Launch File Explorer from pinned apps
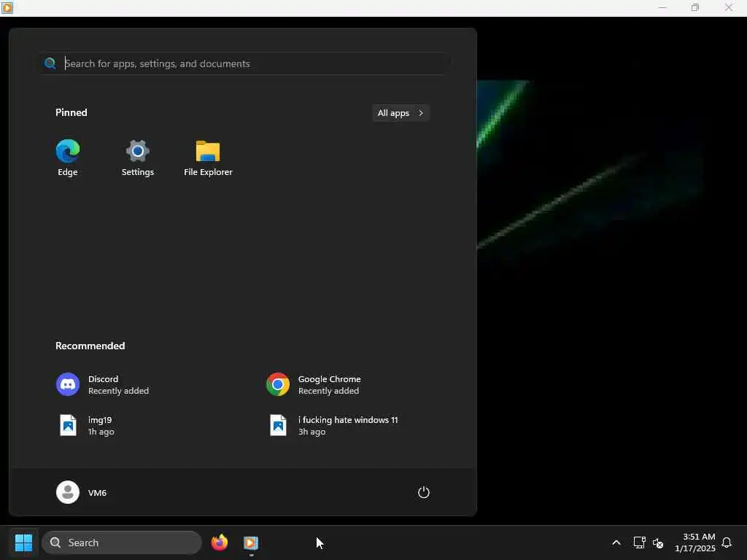The width and height of the screenshot is (747, 560). (208, 158)
